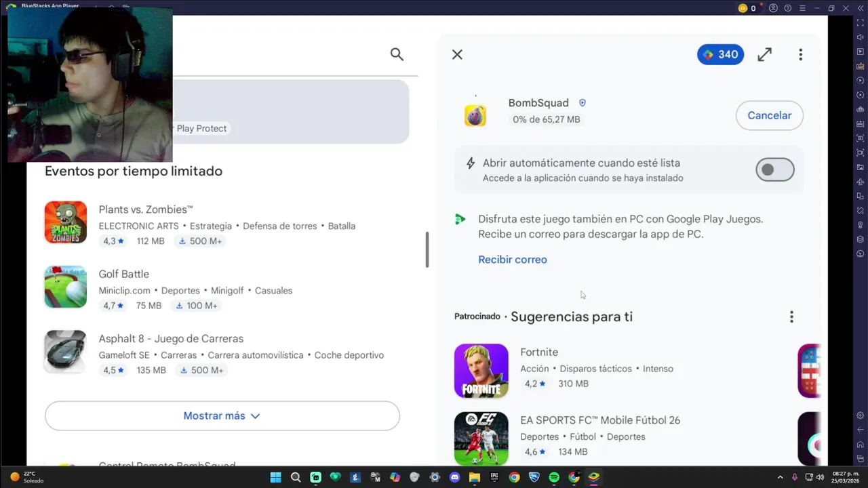Image resolution: width=868 pixels, height=488 pixels.
Task: Open options menu for Sugerencias para ti
Action: (x=791, y=317)
